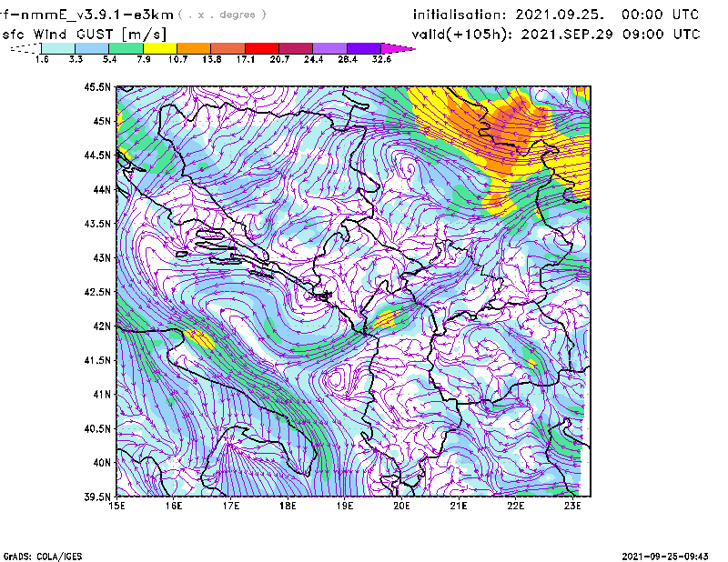Screen dimensions: 728x562
Task: Click the '40N' latitude label
Action: point(102,463)
